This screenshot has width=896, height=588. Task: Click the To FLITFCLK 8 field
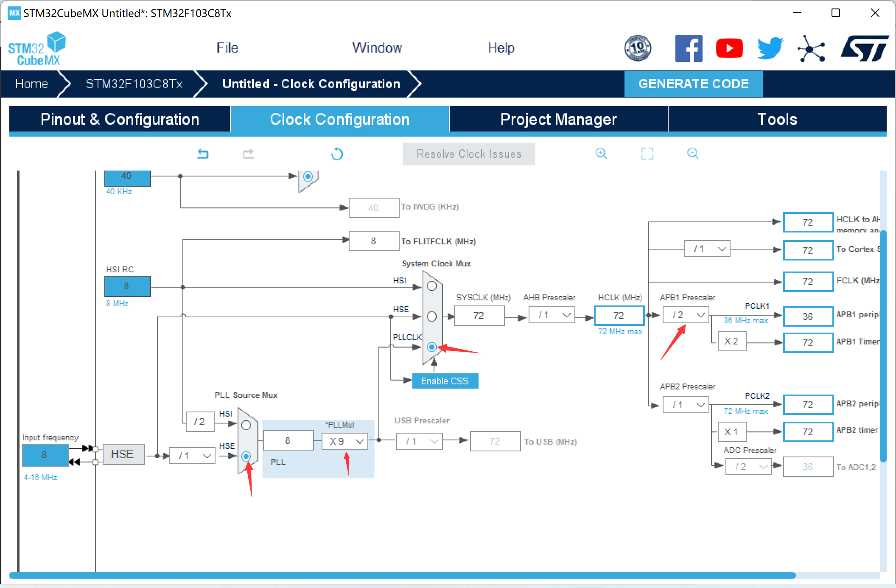tap(374, 241)
